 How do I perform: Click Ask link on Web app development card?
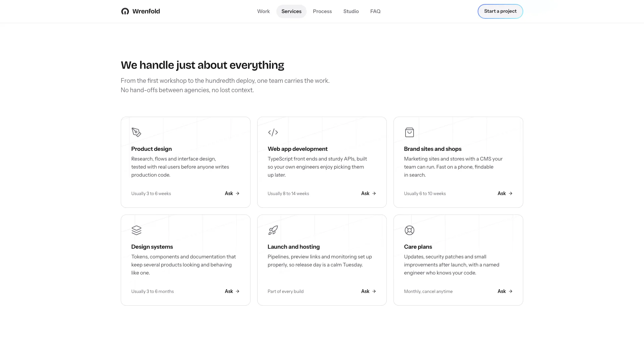(x=369, y=193)
